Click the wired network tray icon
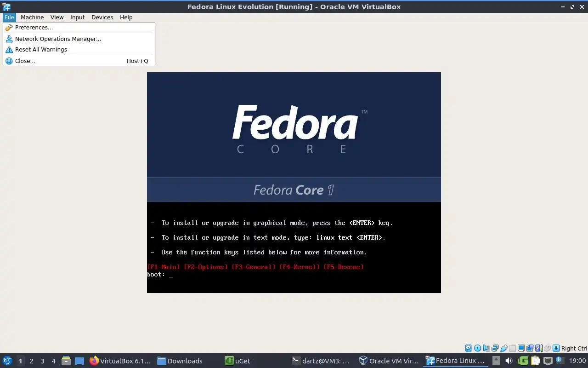588x368 pixels. [x=548, y=361]
